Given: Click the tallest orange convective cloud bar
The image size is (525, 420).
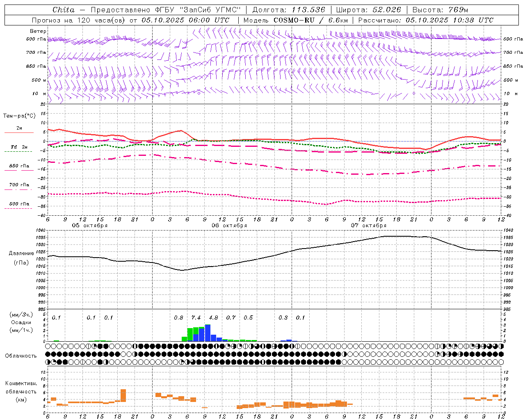Looking at the screenshot, I should (123, 395).
